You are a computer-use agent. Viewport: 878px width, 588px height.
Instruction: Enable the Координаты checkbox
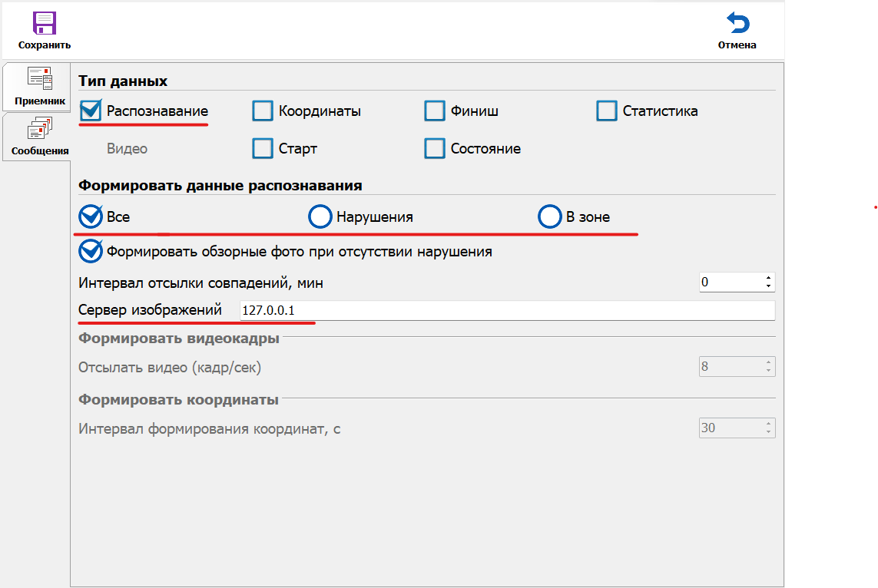click(263, 111)
